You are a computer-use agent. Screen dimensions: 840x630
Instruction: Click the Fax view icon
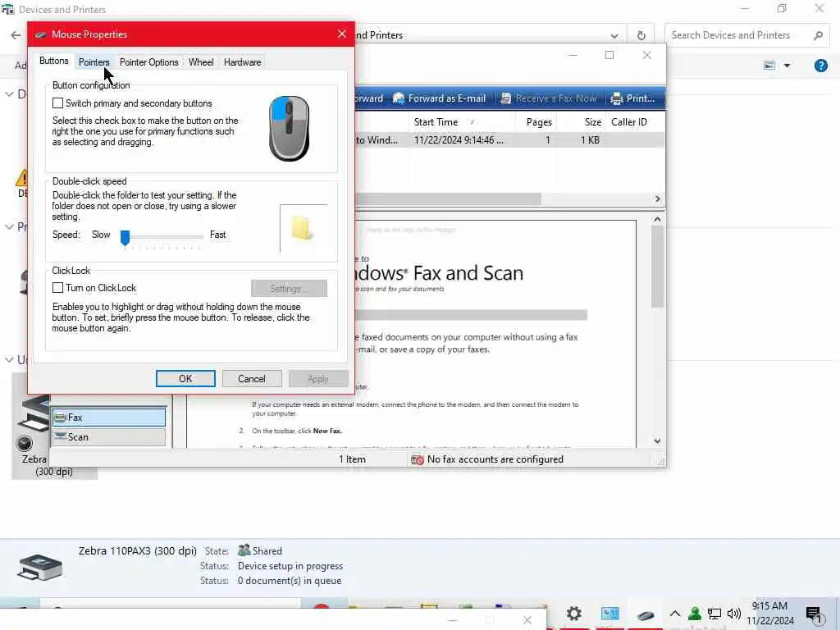(61, 418)
